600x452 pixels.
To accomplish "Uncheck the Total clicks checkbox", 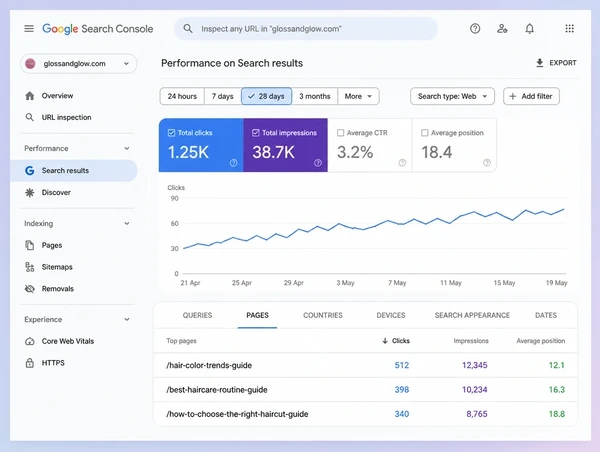I will tap(171, 133).
